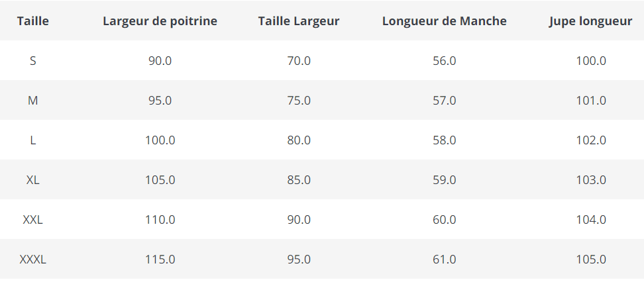Click skirt length value 102.0

[x=591, y=140]
